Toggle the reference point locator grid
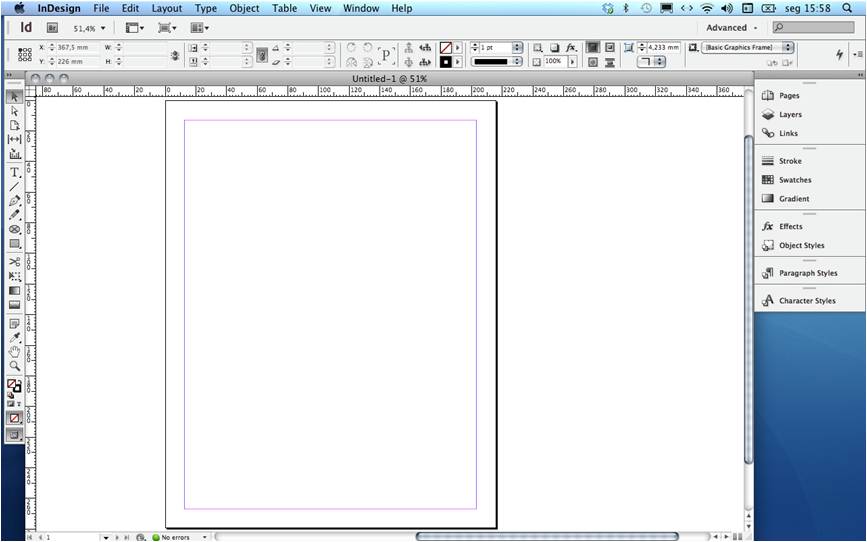867x542 pixels. click(x=25, y=54)
